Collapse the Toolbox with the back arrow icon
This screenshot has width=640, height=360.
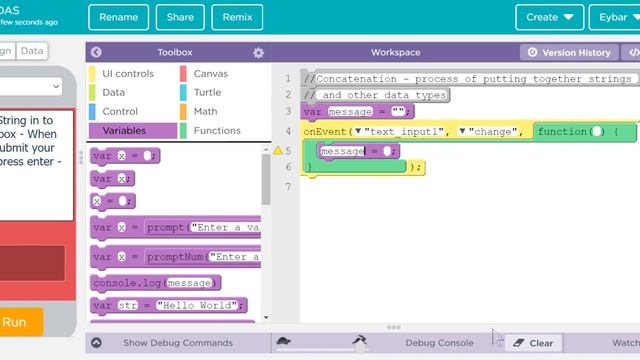pos(96,52)
